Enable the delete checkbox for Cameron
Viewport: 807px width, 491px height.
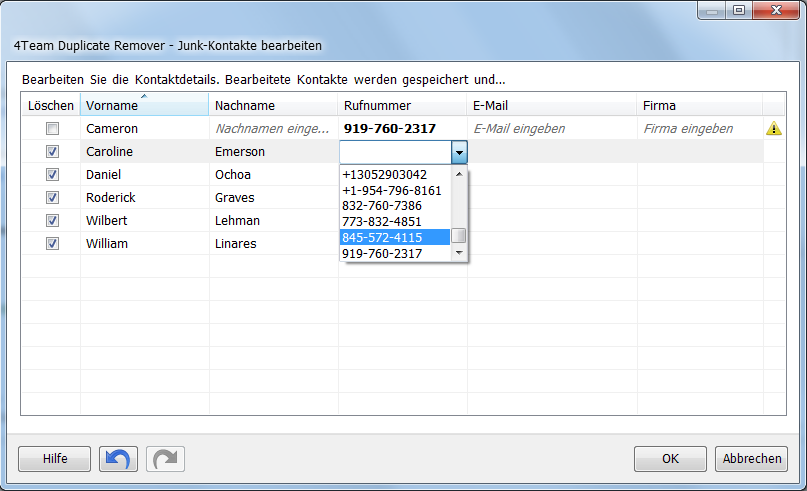tap(52, 129)
